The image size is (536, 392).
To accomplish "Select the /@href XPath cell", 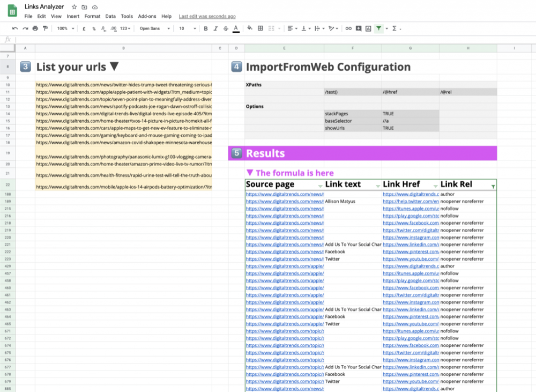I will tap(411, 92).
